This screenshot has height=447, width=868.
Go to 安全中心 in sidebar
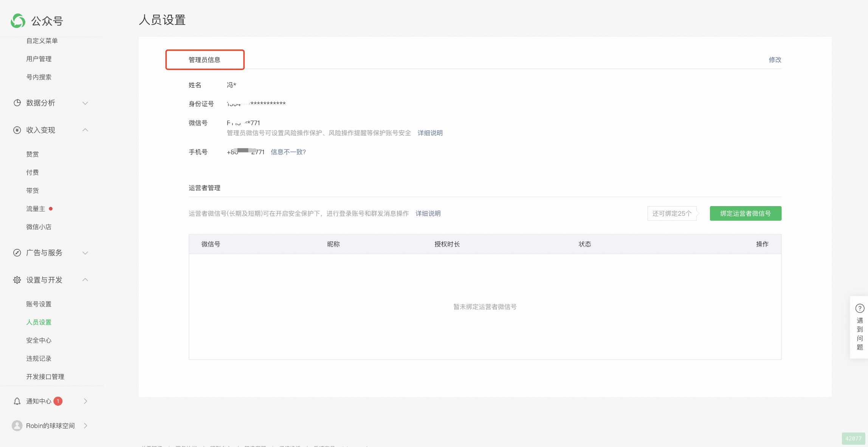pyautogui.click(x=39, y=340)
